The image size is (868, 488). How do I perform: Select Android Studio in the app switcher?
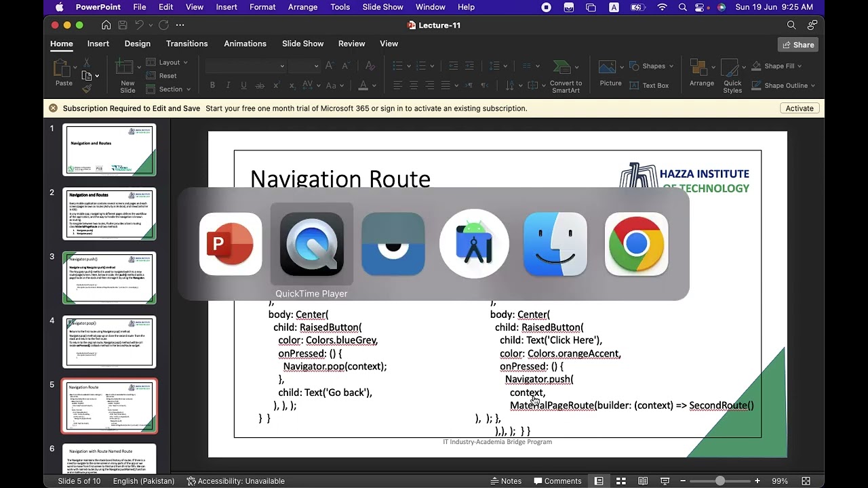tap(474, 244)
